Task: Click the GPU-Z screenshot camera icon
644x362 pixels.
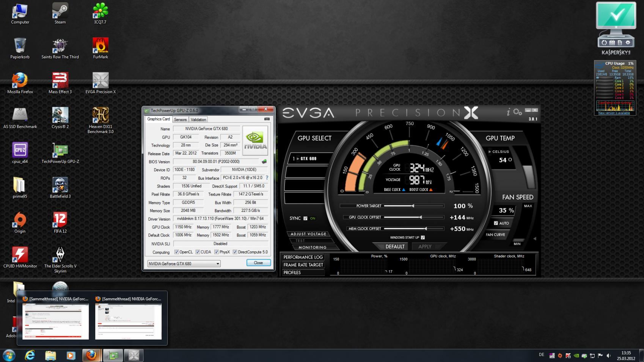Action: (267, 119)
